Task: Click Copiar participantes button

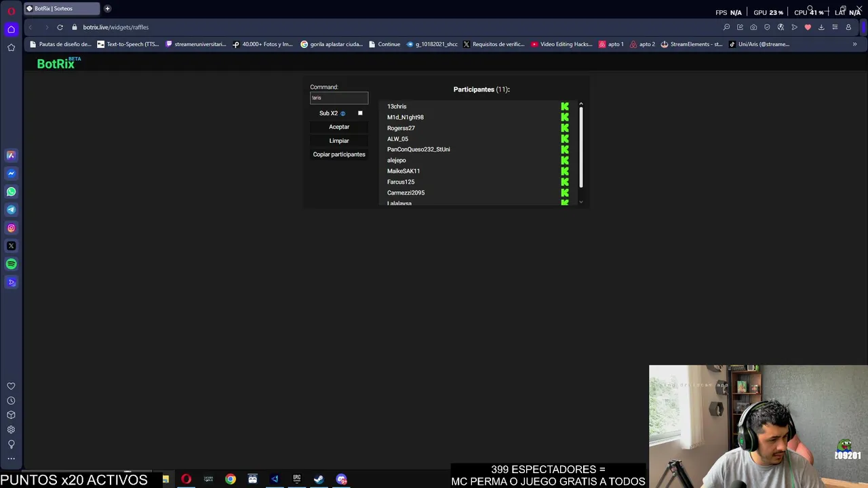Action: [x=339, y=155]
